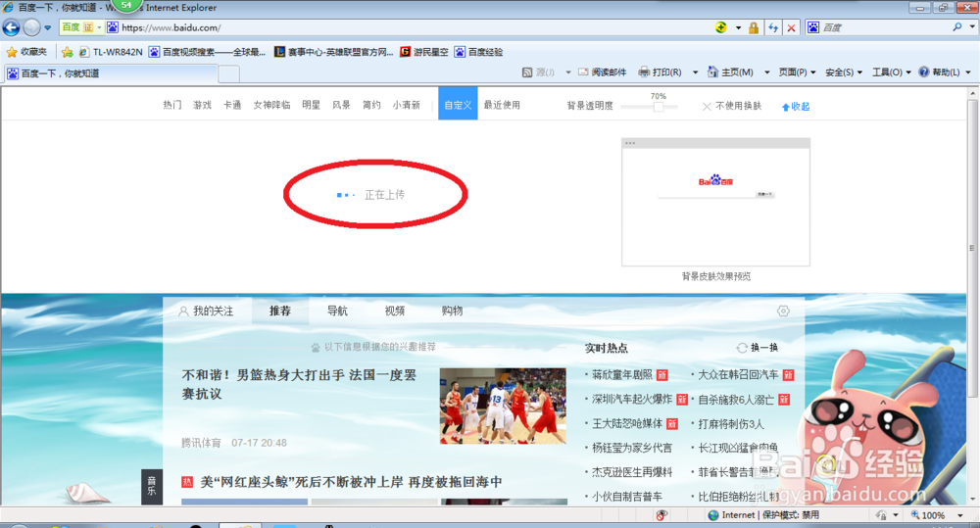Click the skin effect preview thumbnail
Viewport: 980px width, 528px height.
click(x=715, y=202)
